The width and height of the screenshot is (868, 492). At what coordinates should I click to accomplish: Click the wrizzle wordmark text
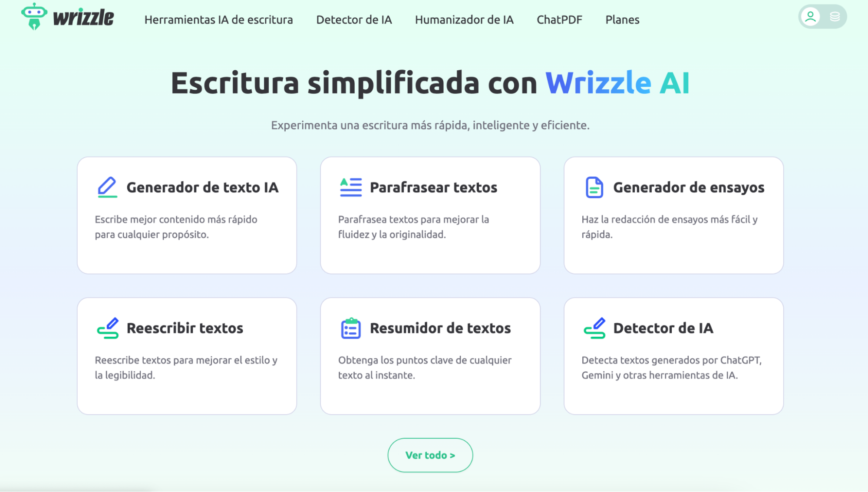coord(83,17)
